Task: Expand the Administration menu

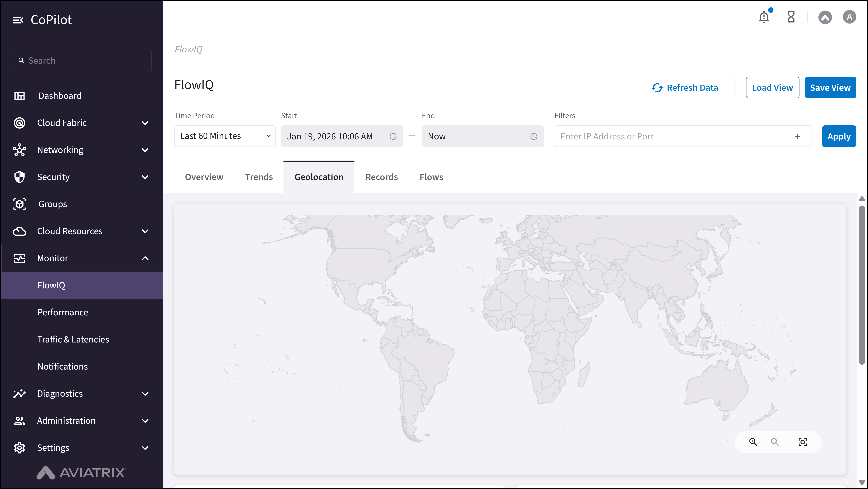Action: tap(145, 421)
